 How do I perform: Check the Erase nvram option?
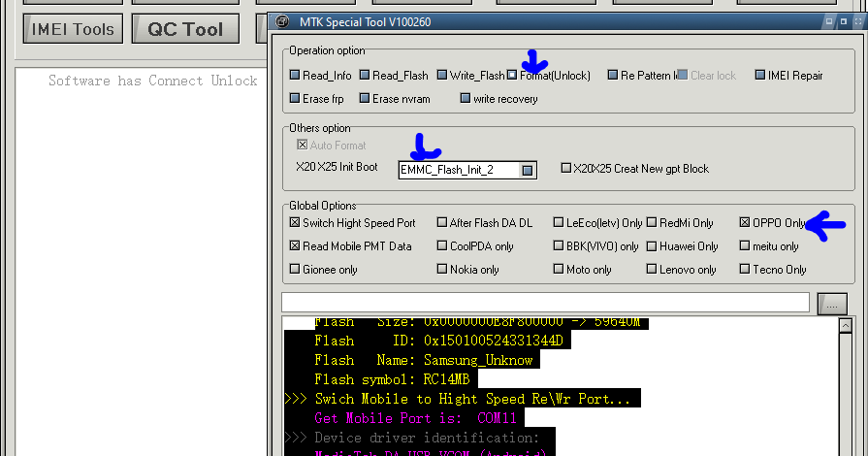[x=365, y=98]
